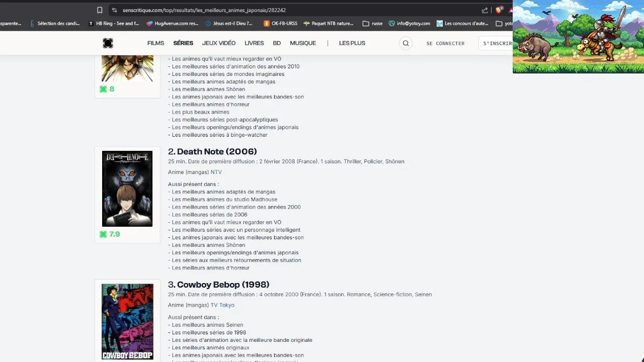Open 'Les meilleures séries d'animation des années 2000'
The width and height of the screenshot is (644, 362).
[236, 207]
